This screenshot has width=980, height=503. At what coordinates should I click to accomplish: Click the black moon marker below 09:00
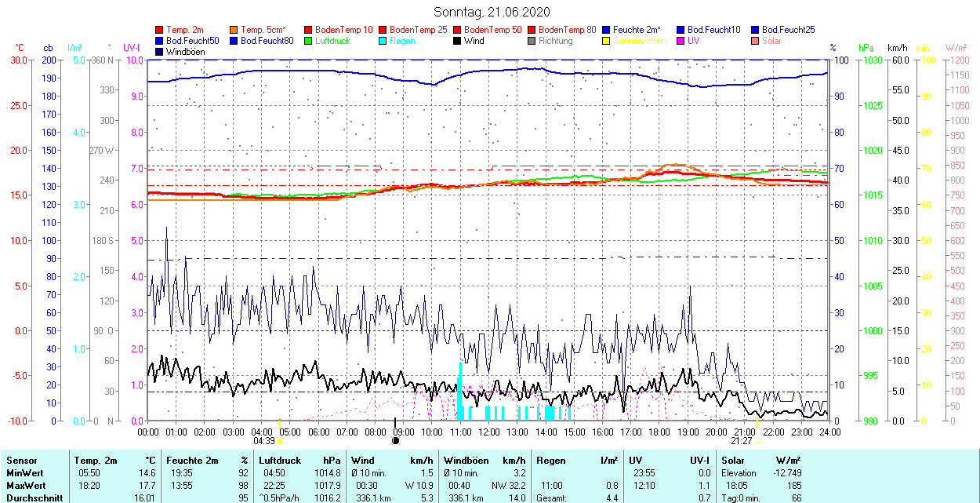click(395, 441)
